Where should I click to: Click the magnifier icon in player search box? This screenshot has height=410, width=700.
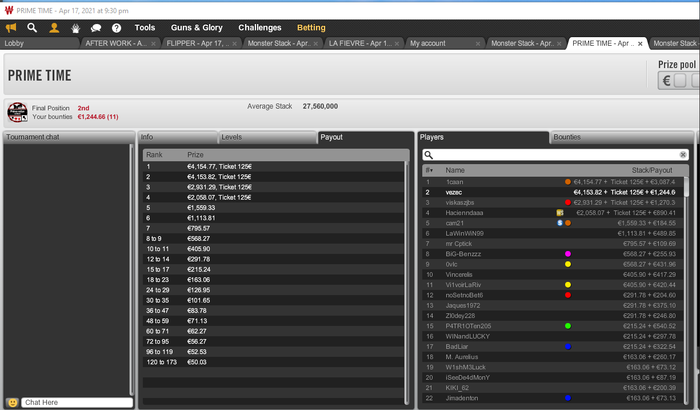coord(429,155)
